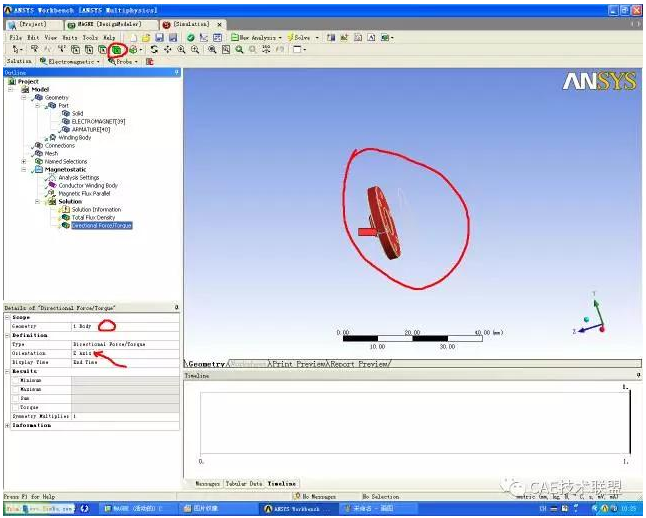Select the Pan view tool
Viewport: 646px width, 518px height.
pyautogui.click(x=168, y=49)
